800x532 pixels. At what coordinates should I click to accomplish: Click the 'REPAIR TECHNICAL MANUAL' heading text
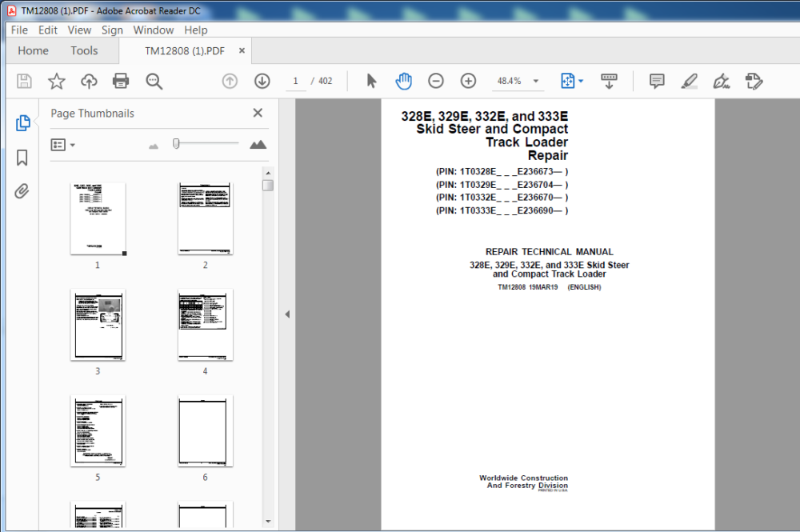pyautogui.click(x=549, y=251)
